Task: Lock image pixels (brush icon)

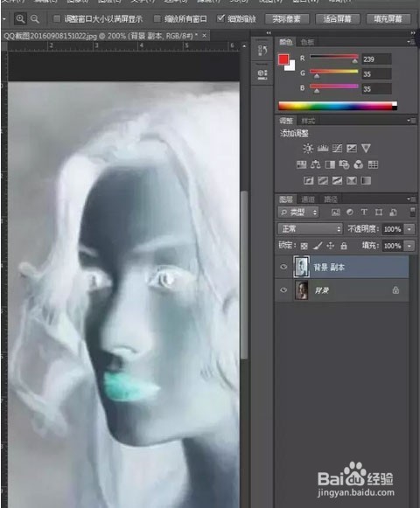Action: tap(318, 247)
